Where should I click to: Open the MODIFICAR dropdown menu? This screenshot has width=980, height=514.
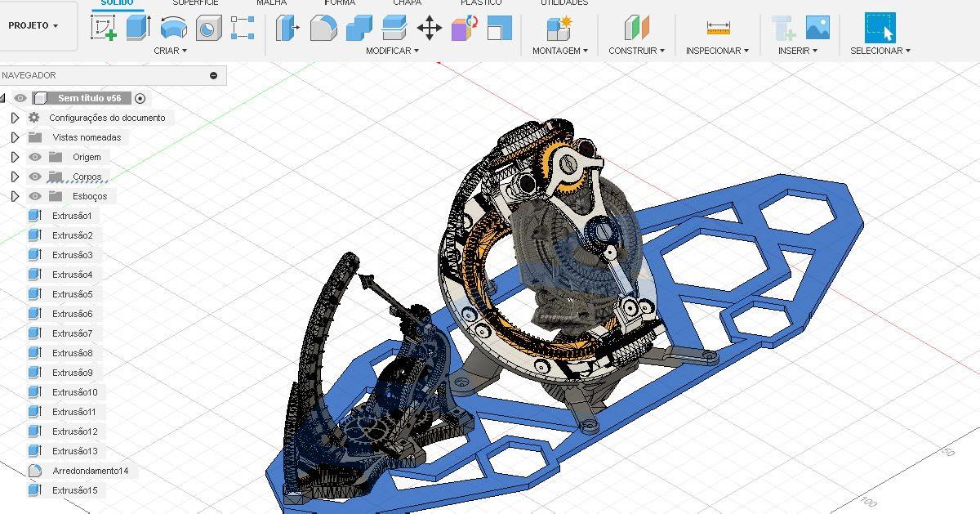(x=392, y=51)
